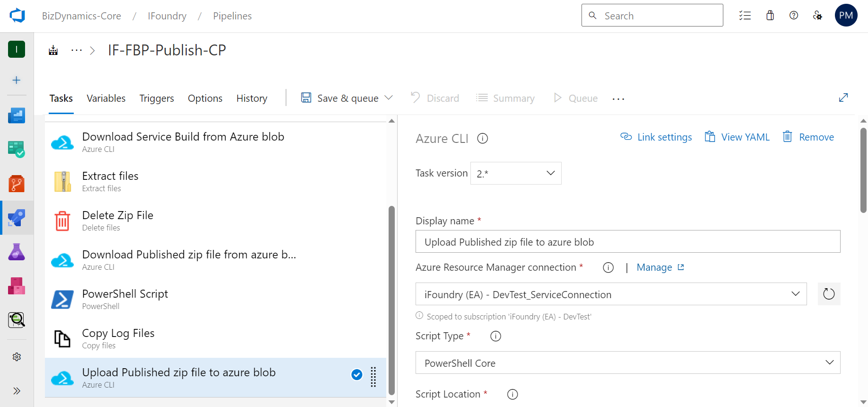
Task: Expand the sidebar with double chevron
Action: (17, 391)
